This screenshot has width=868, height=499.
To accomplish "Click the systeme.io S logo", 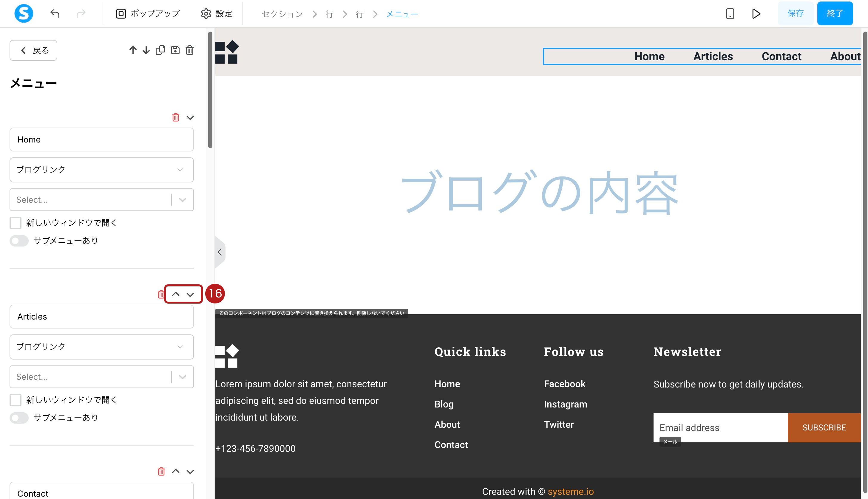I will coord(24,14).
